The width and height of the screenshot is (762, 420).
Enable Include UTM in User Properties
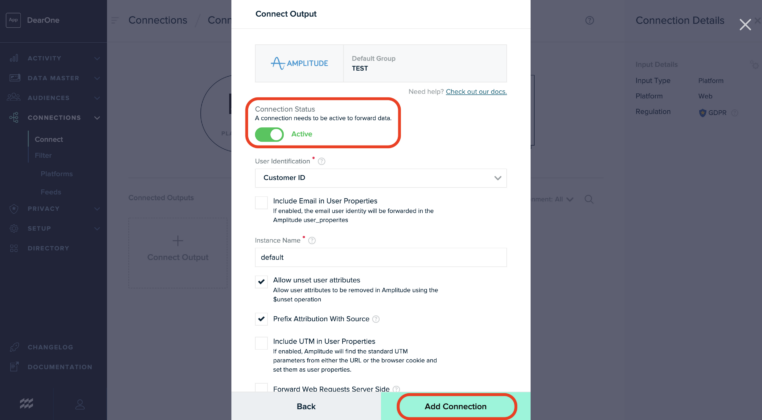(x=261, y=342)
